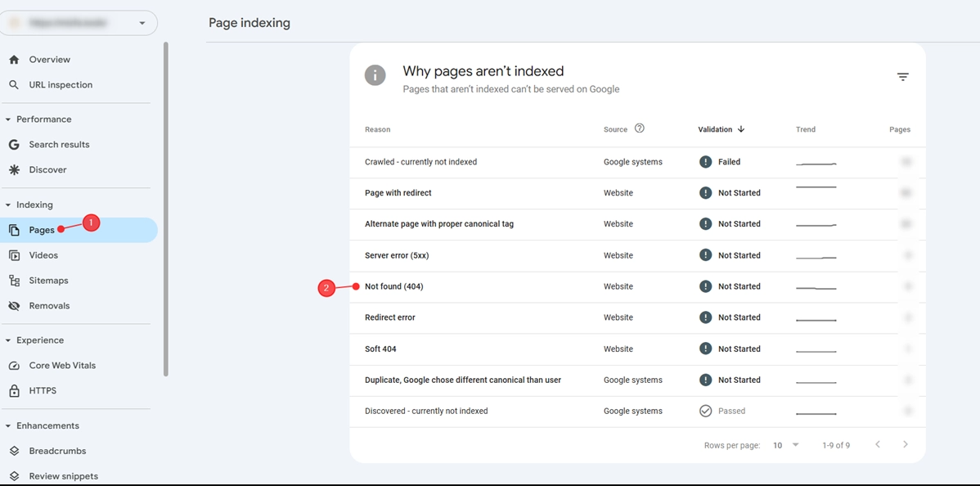
Task: Open the Not found (404) row
Action: click(394, 286)
